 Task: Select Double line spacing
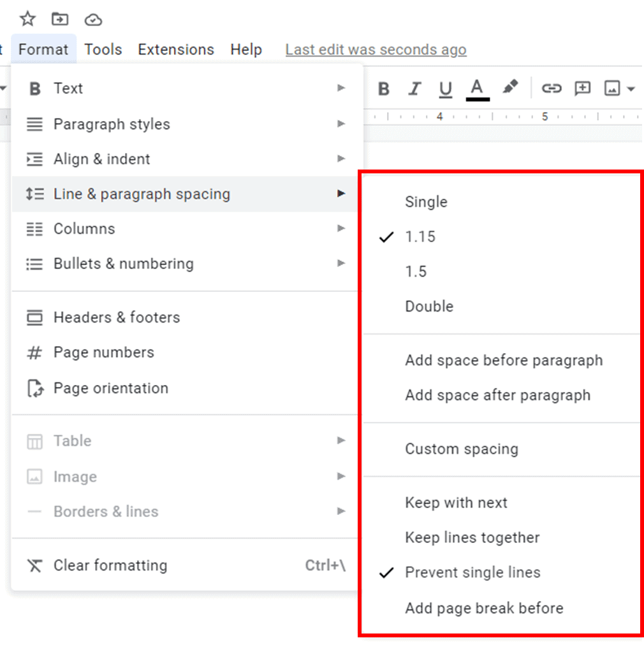pyautogui.click(x=428, y=307)
